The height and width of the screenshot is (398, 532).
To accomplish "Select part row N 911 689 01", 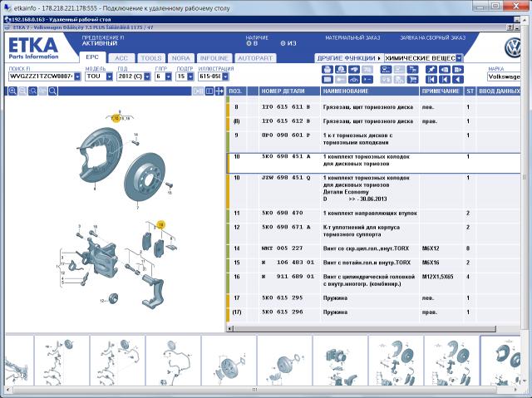I will [373, 283].
